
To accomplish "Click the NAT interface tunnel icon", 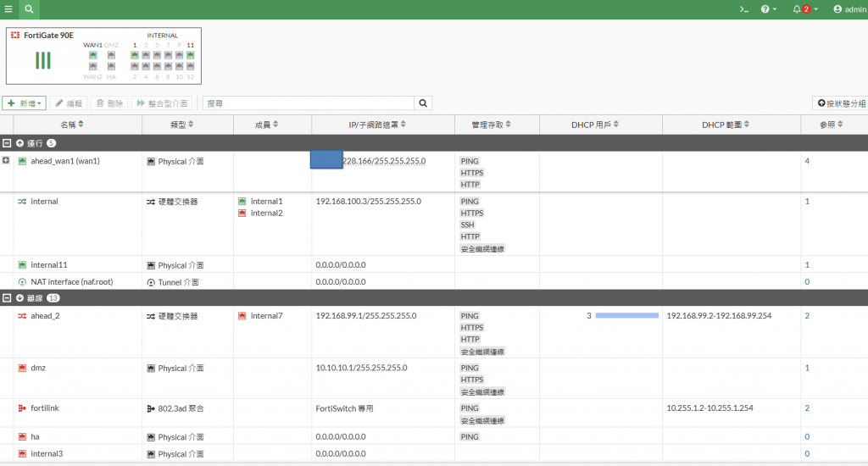I will click(x=22, y=281).
